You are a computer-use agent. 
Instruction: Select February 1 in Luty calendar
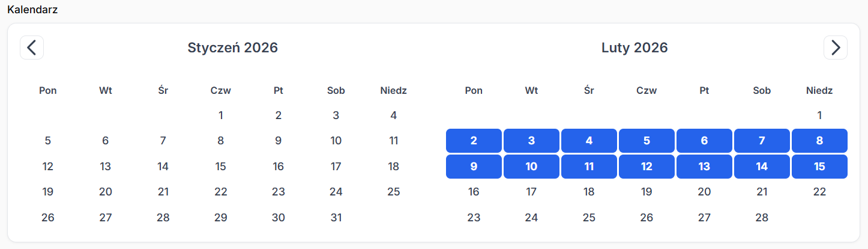click(819, 115)
